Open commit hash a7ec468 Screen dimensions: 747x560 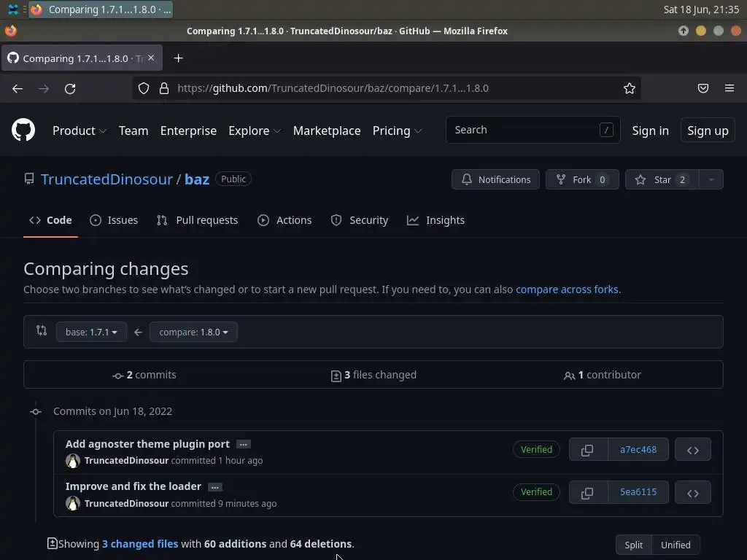tap(638, 449)
